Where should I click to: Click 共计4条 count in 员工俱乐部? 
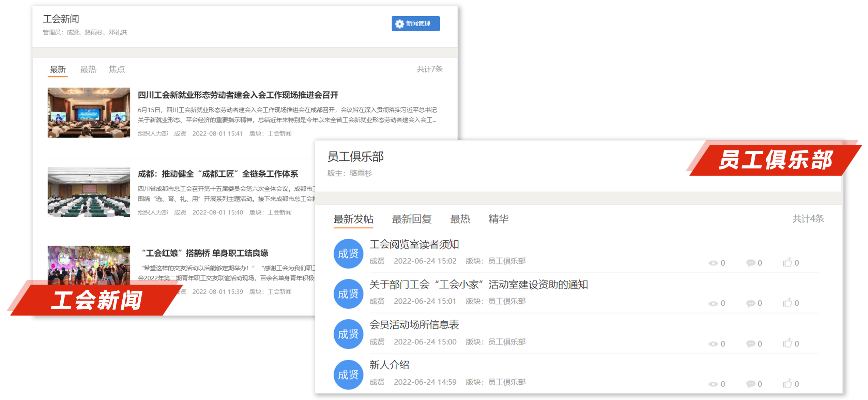click(808, 219)
